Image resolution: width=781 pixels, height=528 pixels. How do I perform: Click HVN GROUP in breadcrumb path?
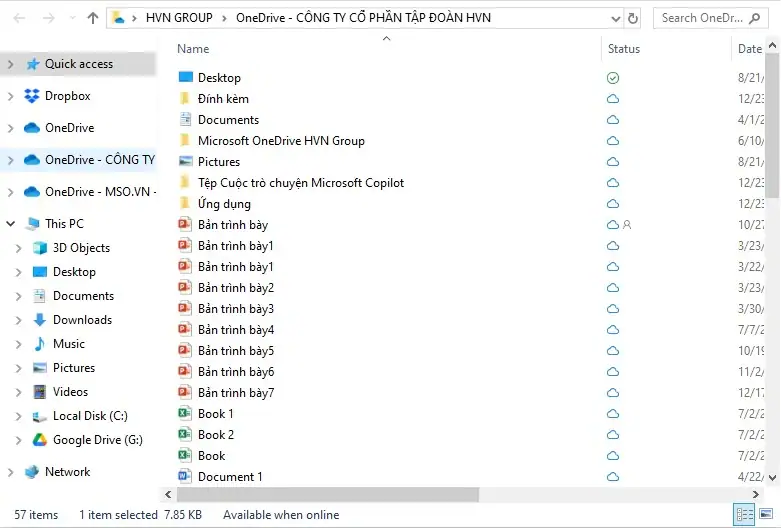tap(178, 18)
